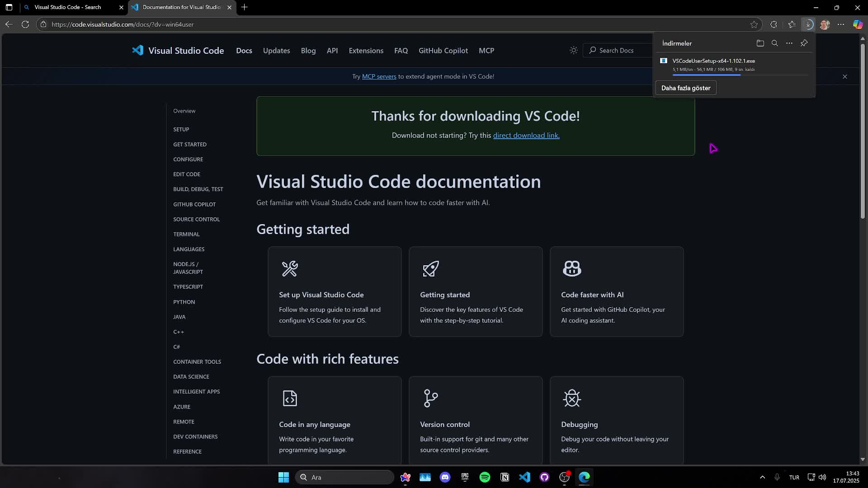Click the address bar URL

click(x=123, y=24)
